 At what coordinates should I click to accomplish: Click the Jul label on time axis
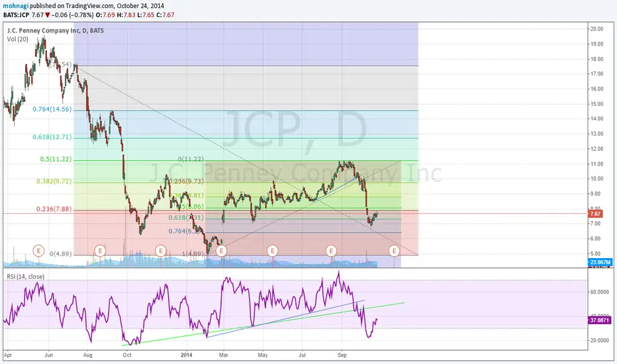(x=302, y=355)
